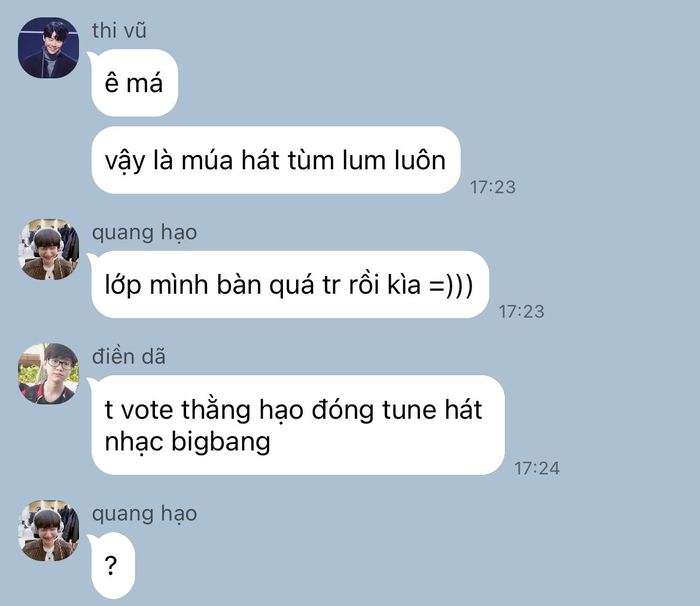
Task: Select the 't vote thằng hạo' message bubble
Action: [298, 425]
